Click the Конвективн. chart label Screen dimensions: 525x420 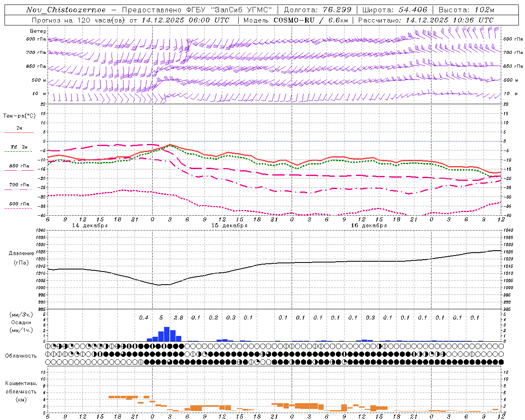[21, 383]
